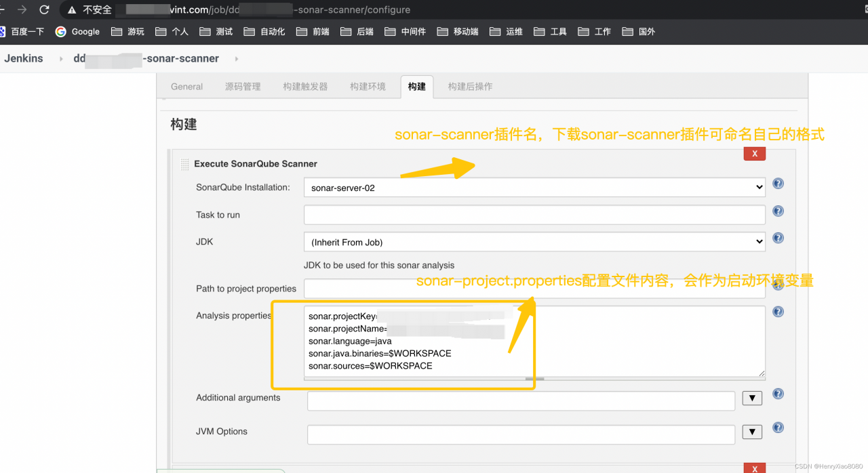Show help for Additional arguments
868x473 pixels.
point(778,394)
